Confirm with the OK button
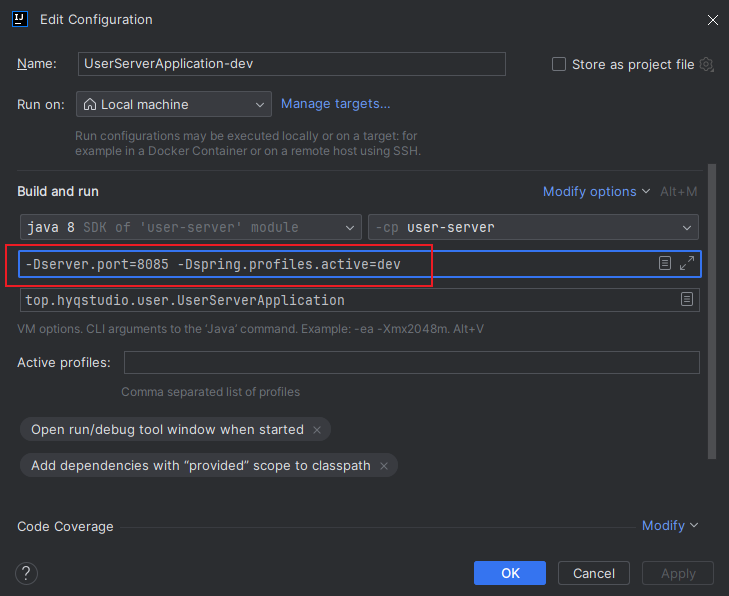The image size is (729, 596). tap(510, 573)
